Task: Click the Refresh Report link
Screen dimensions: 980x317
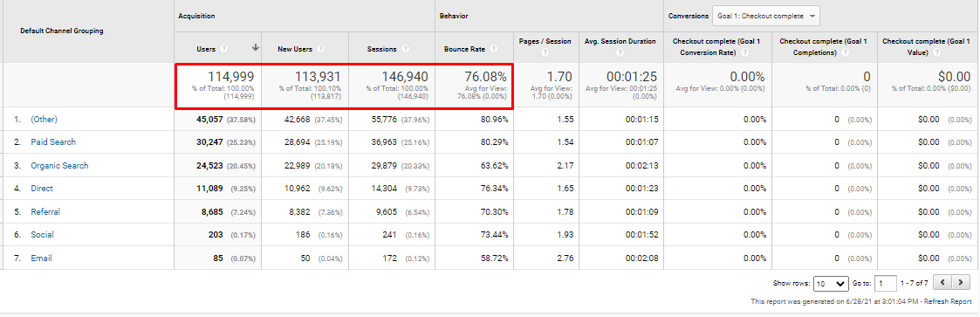Action: click(x=948, y=302)
